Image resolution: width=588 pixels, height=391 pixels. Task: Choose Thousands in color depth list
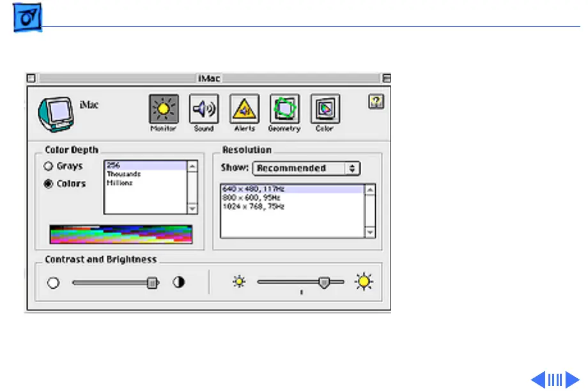(146, 174)
